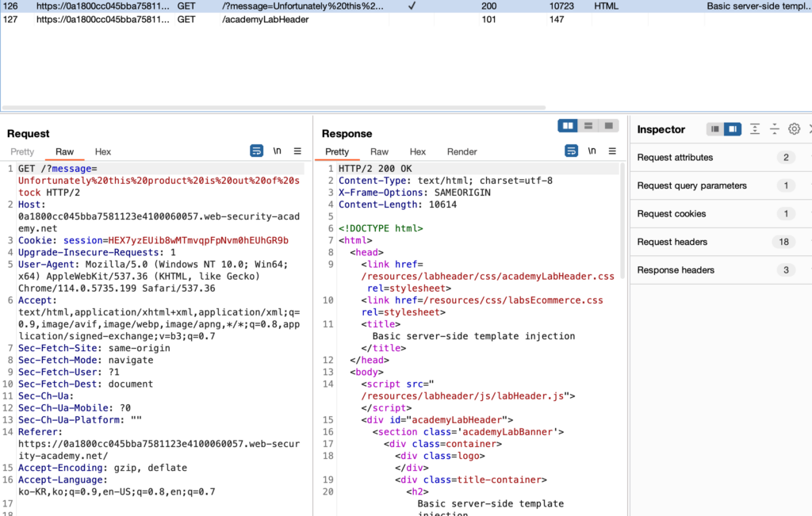Viewport: 812px width, 516px height.
Task: Click the 'Basic server-side templ...' title cell
Action: click(759, 6)
